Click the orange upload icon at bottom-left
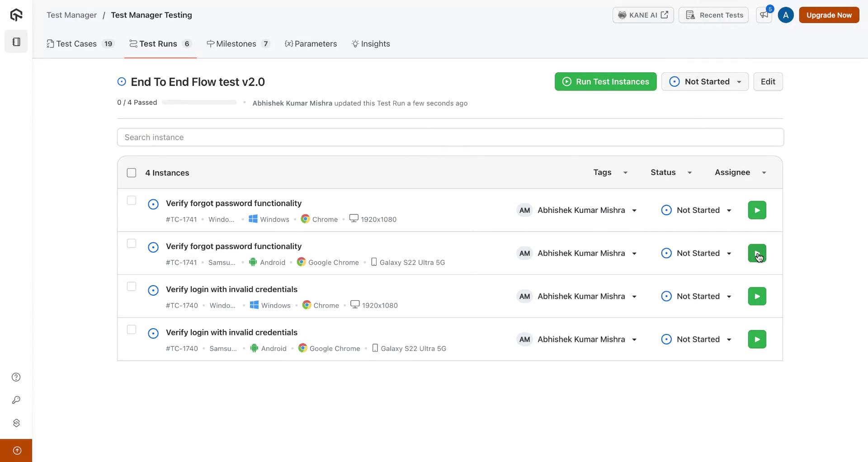868x462 pixels. click(17, 450)
